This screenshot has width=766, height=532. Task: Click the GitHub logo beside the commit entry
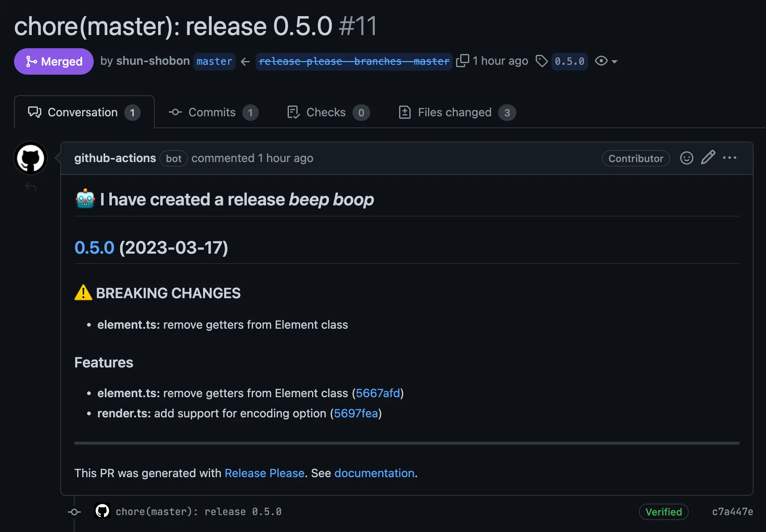pos(102,511)
